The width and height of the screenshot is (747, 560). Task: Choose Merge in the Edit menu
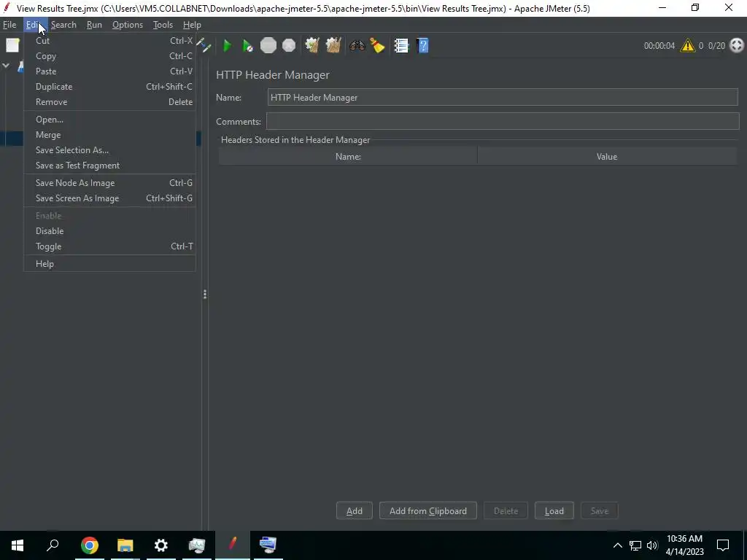[x=109, y=135]
